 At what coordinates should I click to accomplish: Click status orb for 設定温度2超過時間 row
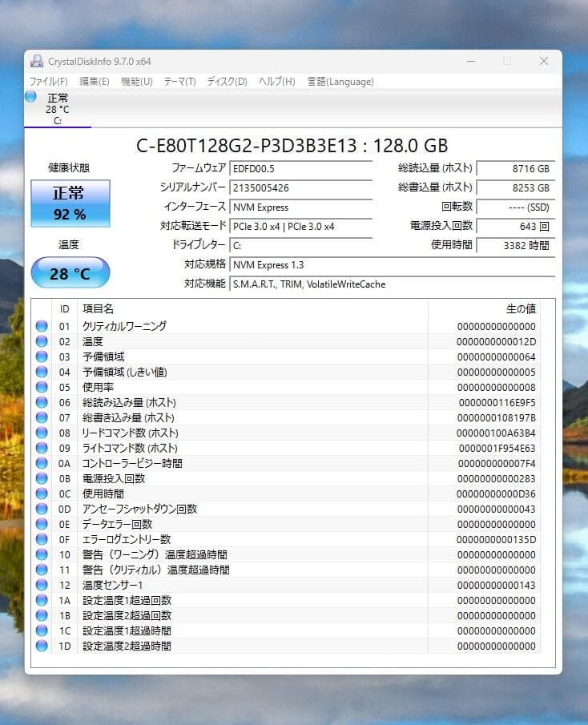(x=42, y=646)
